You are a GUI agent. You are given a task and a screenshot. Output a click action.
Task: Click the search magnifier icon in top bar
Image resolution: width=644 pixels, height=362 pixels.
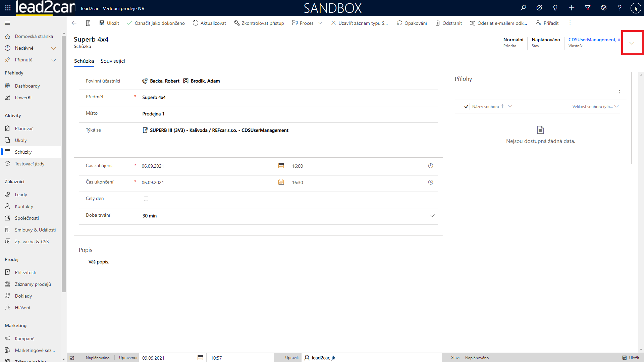[x=523, y=8]
